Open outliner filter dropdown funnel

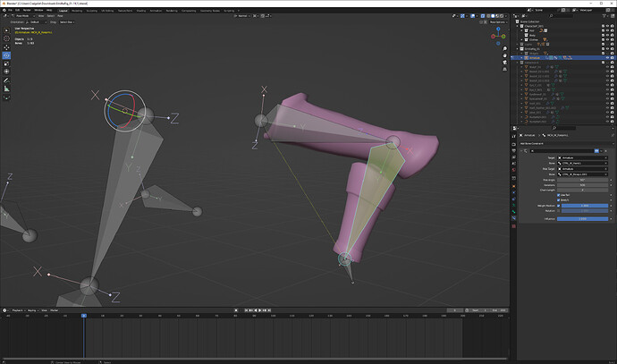(604, 16)
